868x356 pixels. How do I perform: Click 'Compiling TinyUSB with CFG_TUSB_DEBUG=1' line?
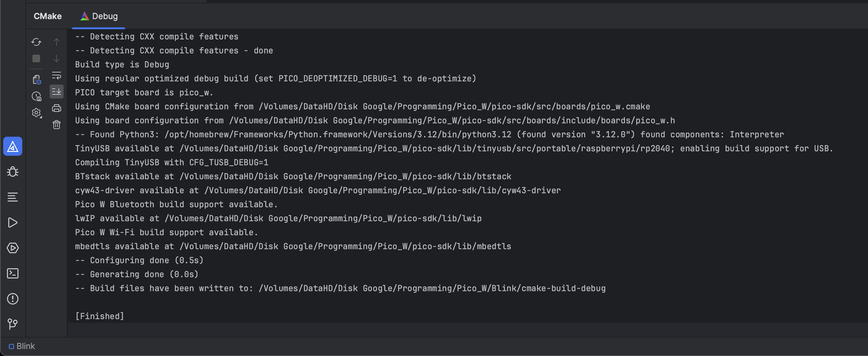click(172, 162)
